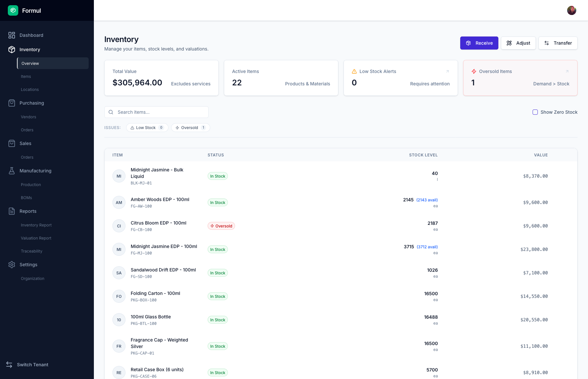Click the Transfer button
This screenshot has height=379, width=588.
coord(558,43)
